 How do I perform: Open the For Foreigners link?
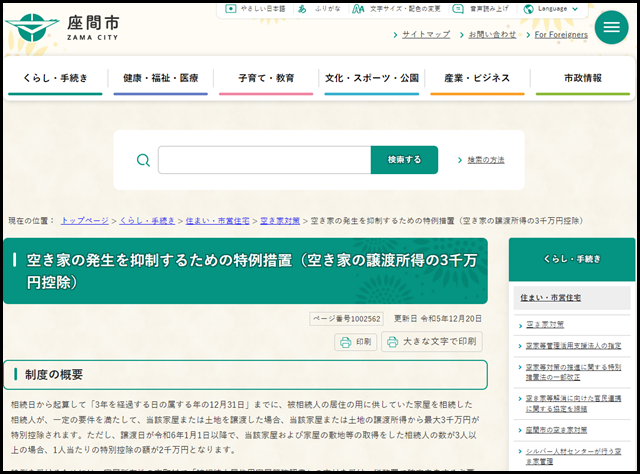point(561,35)
